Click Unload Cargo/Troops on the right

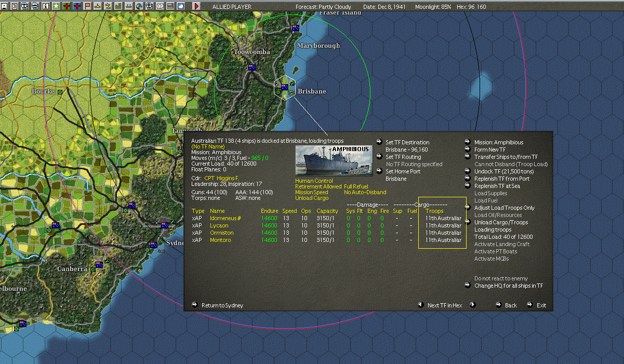(x=501, y=222)
